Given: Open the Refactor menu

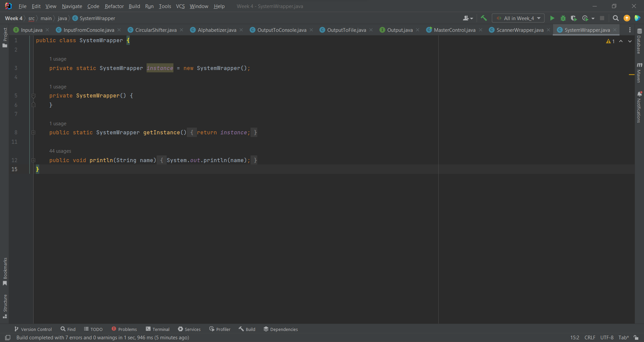Looking at the screenshot, I should (x=114, y=6).
